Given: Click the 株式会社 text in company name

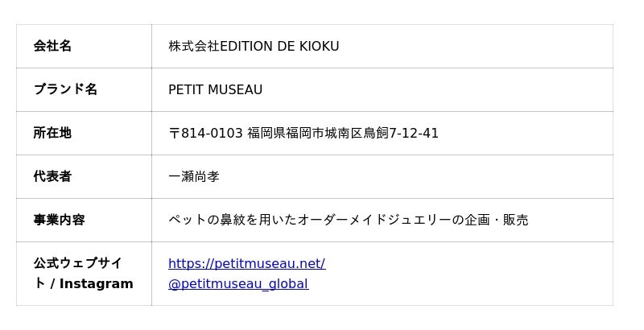Looking at the screenshot, I should point(193,46).
